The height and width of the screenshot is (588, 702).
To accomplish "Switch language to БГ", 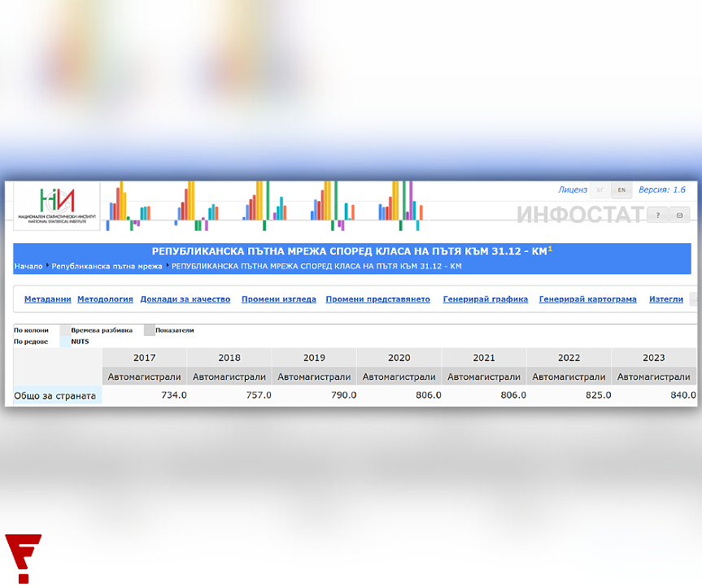I will (600, 190).
